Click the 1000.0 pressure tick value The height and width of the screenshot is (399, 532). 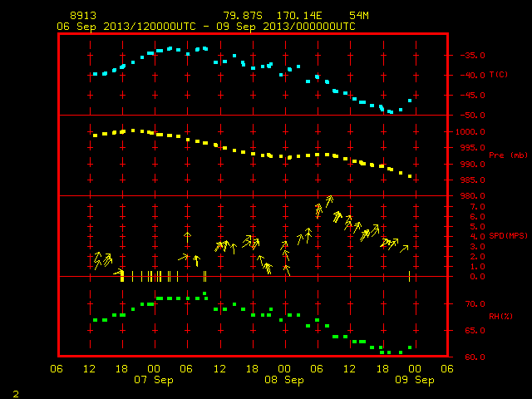(470, 132)
